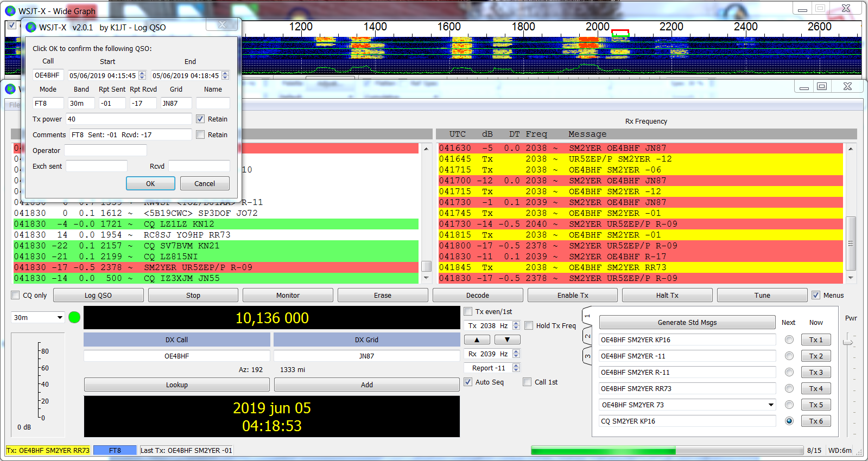868x461 pixels.
Task: Select the Next radio for Tx 6
Action: [x=789, y=421]
